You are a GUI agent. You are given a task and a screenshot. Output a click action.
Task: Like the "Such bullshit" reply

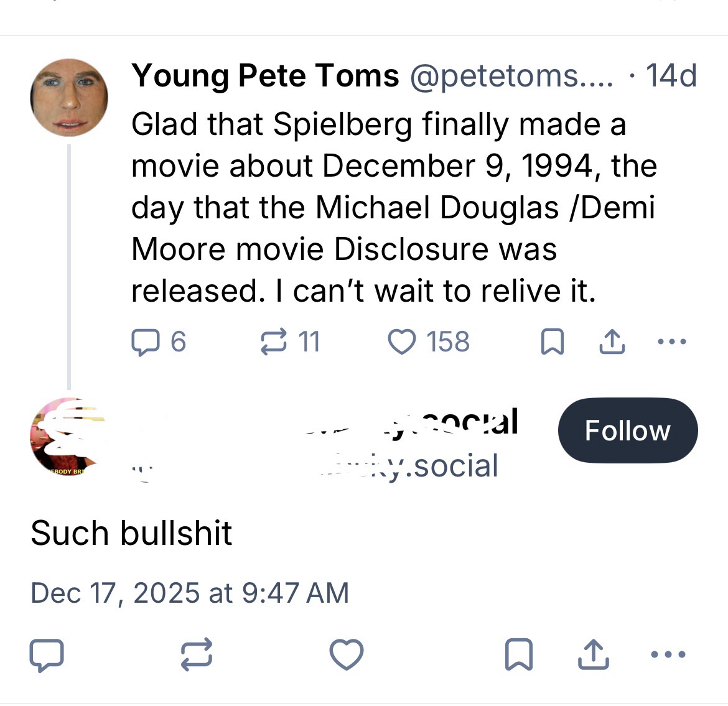(x=347, y=654)
